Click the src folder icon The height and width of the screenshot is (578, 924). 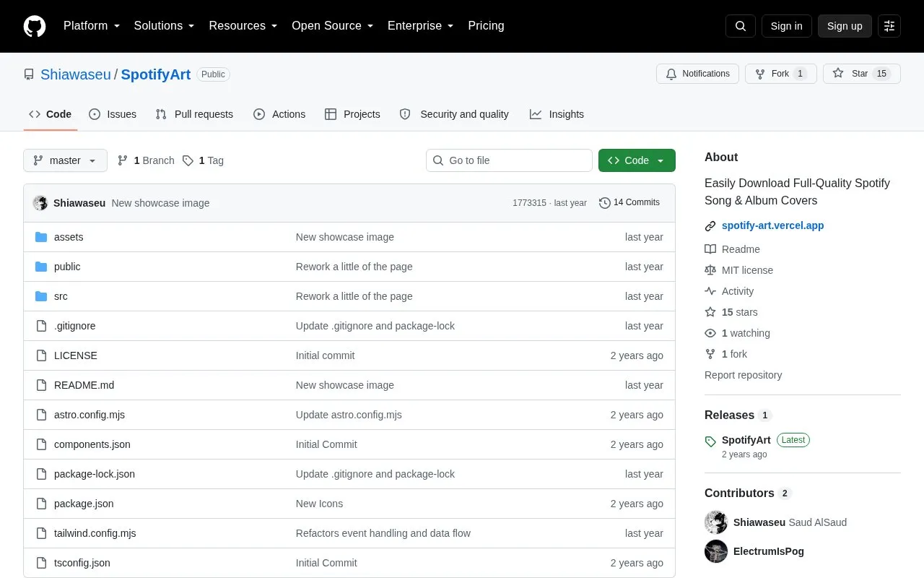(41, 296)
